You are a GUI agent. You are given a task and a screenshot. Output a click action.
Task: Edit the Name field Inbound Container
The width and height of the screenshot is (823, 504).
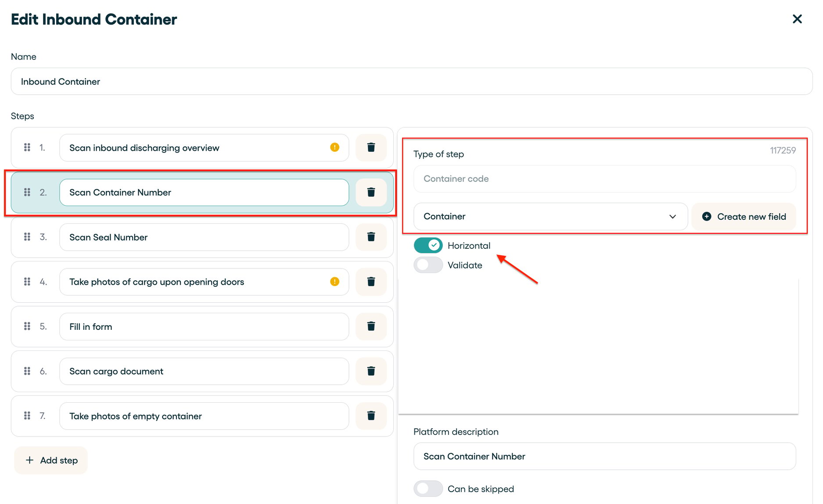point(412,82)
